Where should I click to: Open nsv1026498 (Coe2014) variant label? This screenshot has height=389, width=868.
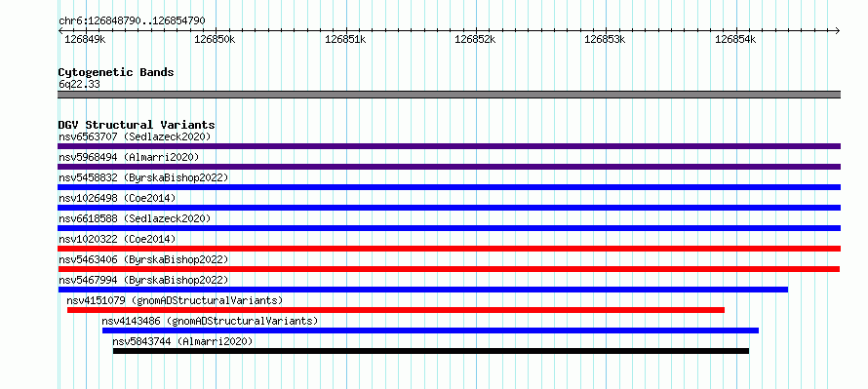pyautogui.click(x=117, y=198)
